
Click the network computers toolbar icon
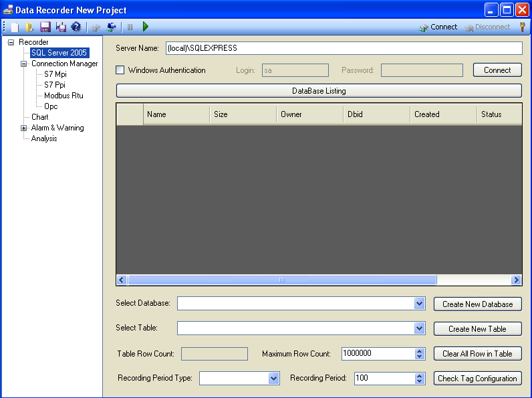(x=111, y=27)
